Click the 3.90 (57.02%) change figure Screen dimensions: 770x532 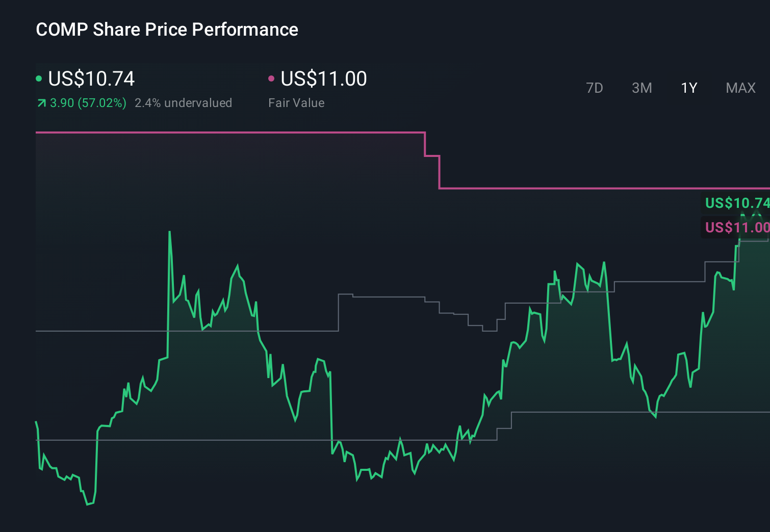pos(88,103)
